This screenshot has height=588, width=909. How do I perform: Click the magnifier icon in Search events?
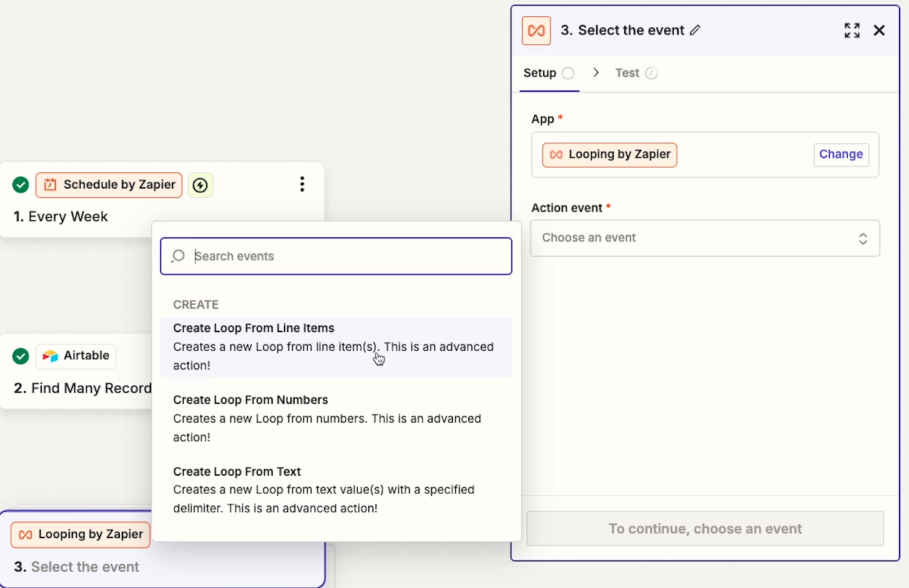(x=178, y=256)
